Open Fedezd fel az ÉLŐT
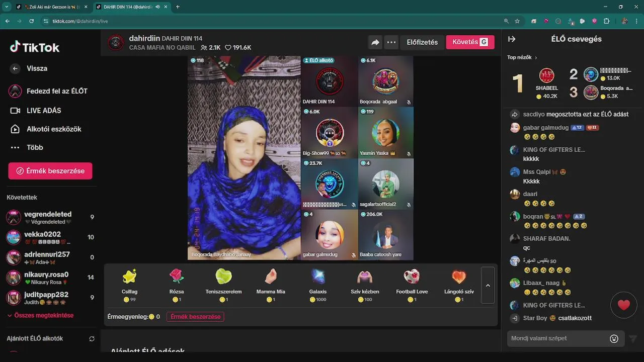This screenshot has width=644, height=362. point(48,91)
